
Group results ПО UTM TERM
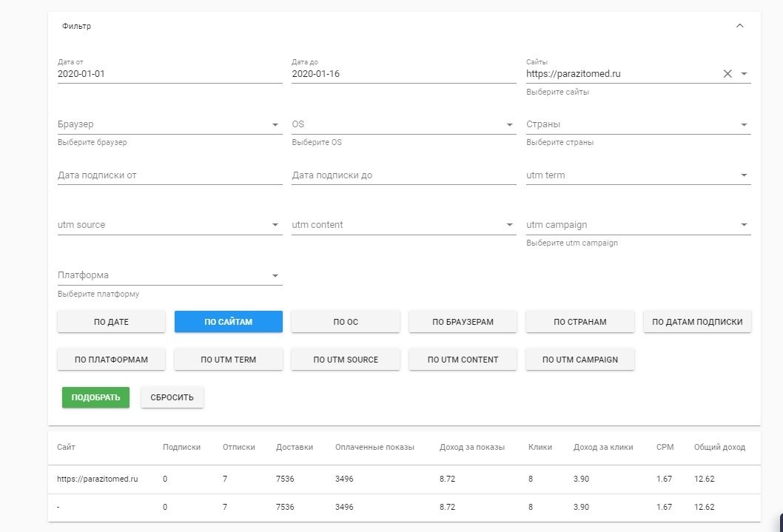[x=228, y=360]
